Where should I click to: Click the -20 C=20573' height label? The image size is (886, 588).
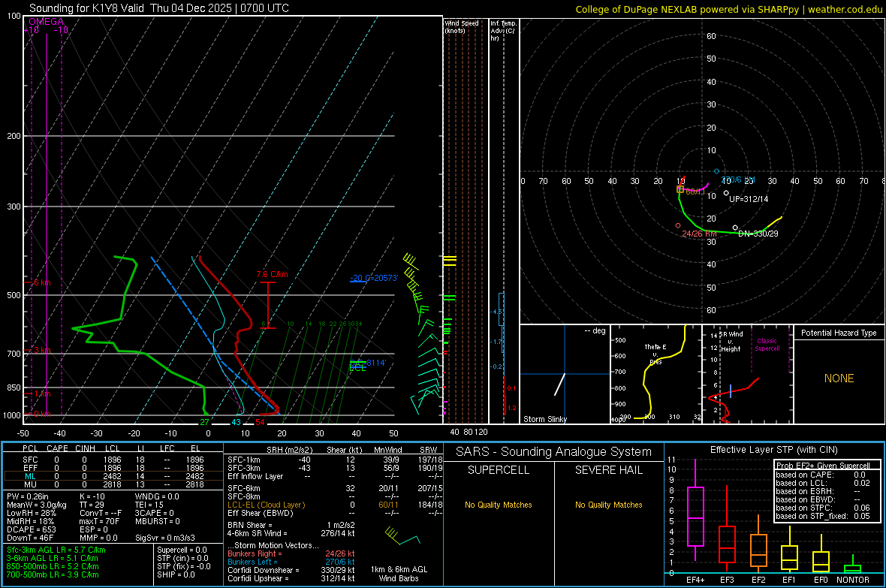374,278
